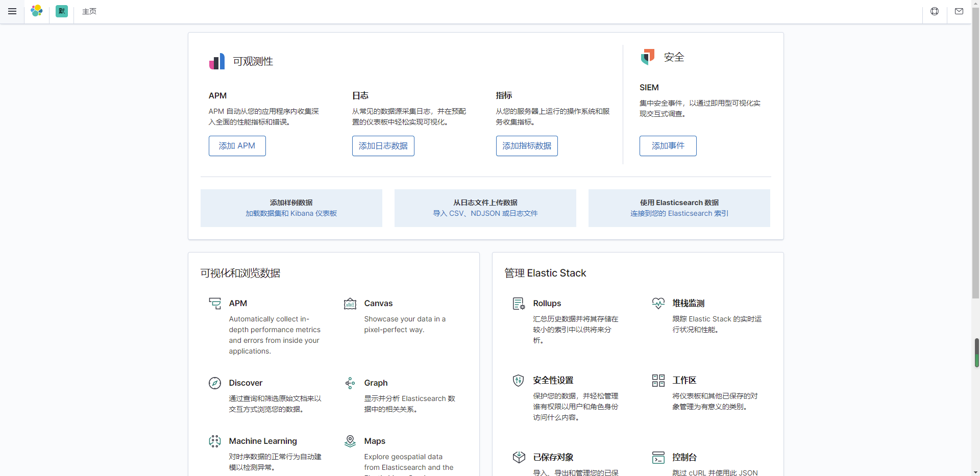Click the Observability bar chart logo

click(x=217, y=61)
